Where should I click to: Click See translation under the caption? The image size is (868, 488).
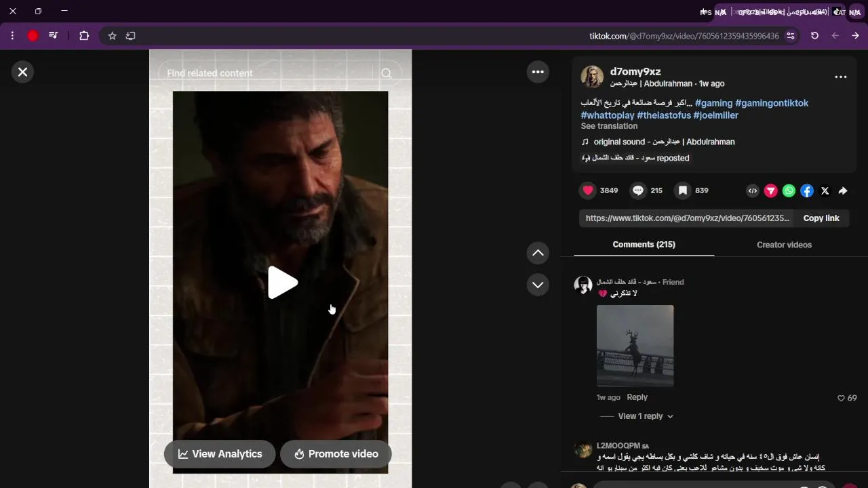609,126
